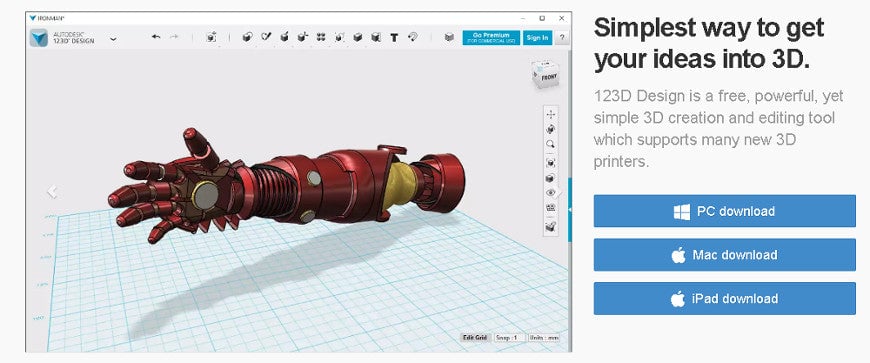Image resolution: width=870 pixels, height=363 pixels.
Task: Toggle the eye show/hide icon
Action: [x=550, y=193]
